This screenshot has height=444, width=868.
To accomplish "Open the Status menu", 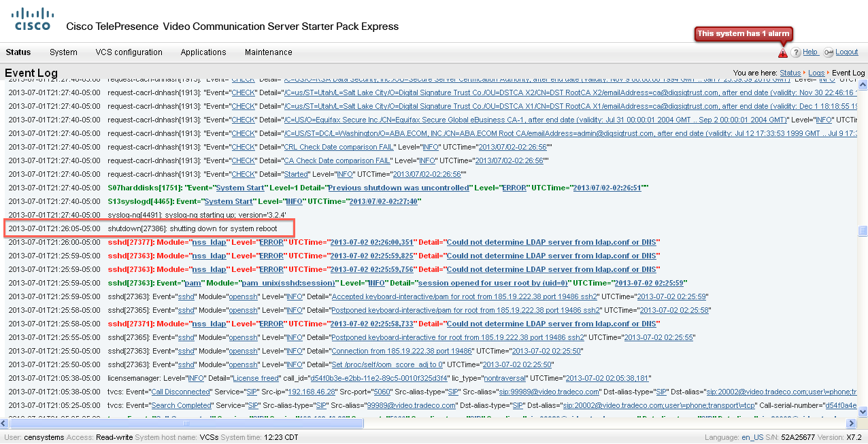I will (x=18, y=52).
